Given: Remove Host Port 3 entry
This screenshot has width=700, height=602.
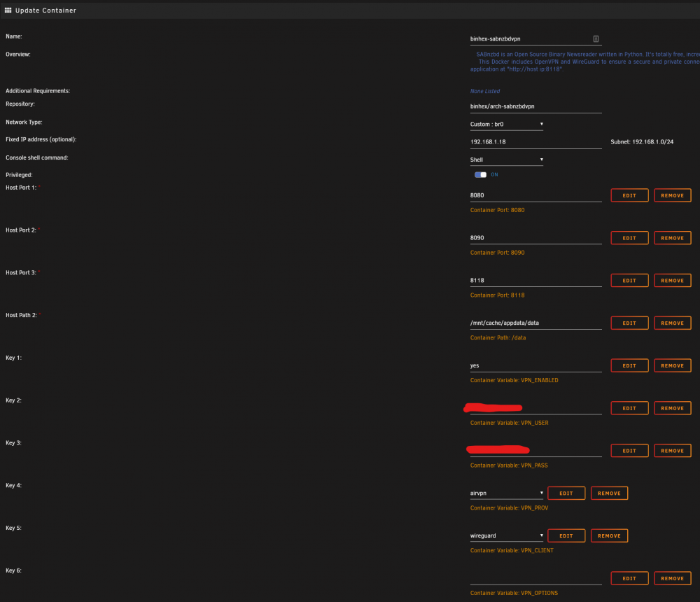Looking at the screenshot, I should (672, 281).
